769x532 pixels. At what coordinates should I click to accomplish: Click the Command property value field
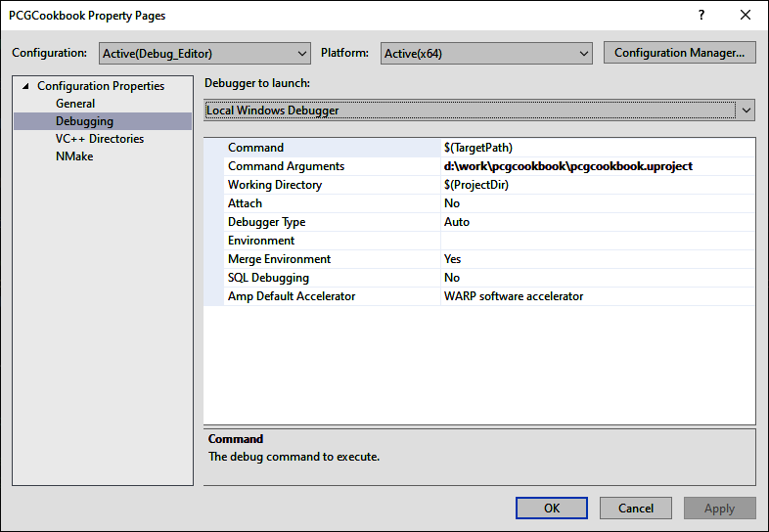click(x=597, y=148)
